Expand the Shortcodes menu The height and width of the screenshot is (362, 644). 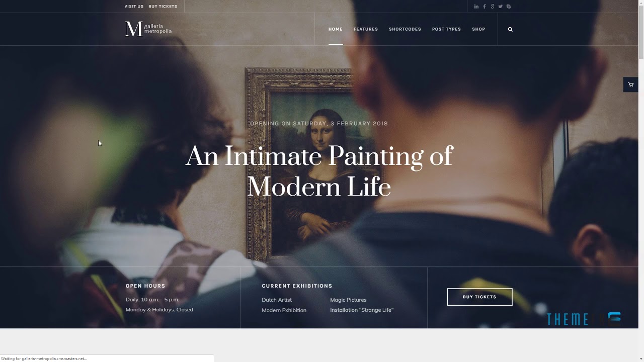click(405, 29)
